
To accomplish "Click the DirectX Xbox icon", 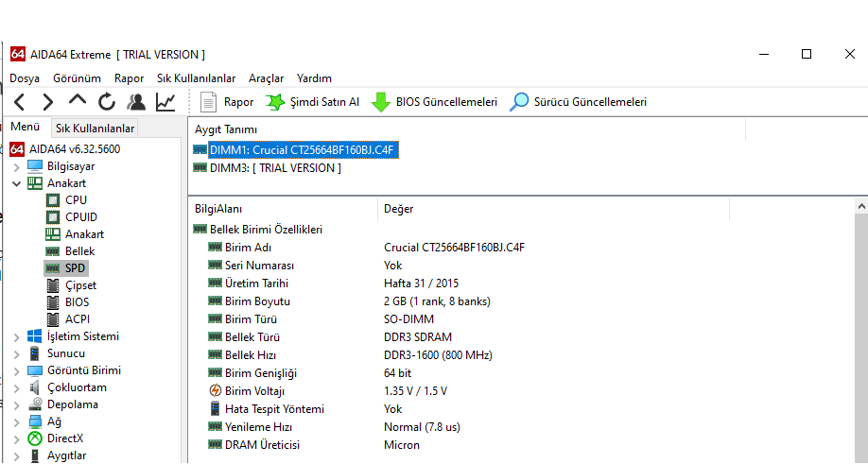I will click(x=35, y=439).
